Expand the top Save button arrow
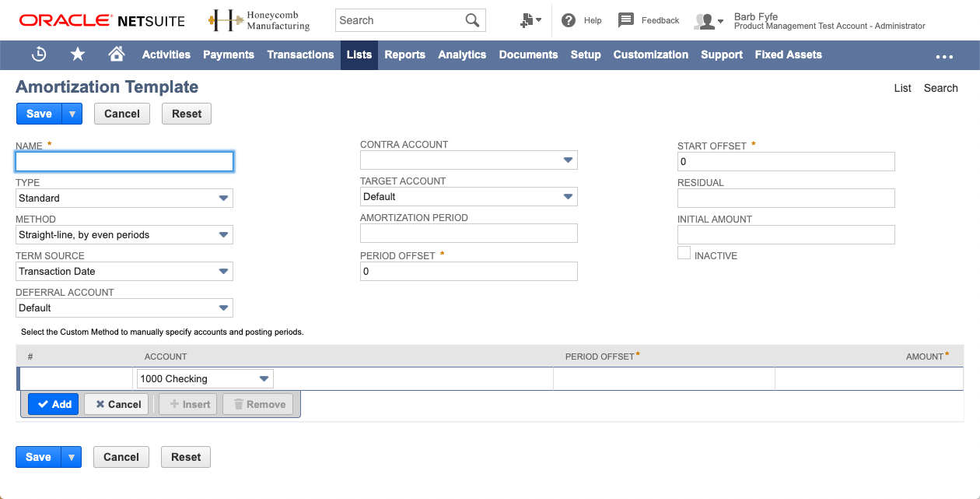 coord(72,114)
